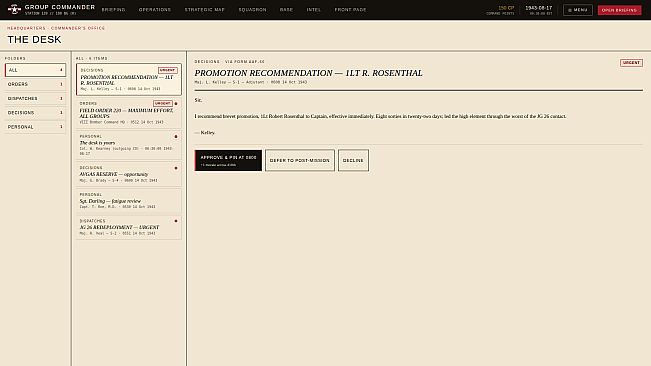The width and height of the screenshot is (651, 366).
Task: Open the AVGAS Reserve decision item
Action: pyautogui.click(x=129, y=174)
